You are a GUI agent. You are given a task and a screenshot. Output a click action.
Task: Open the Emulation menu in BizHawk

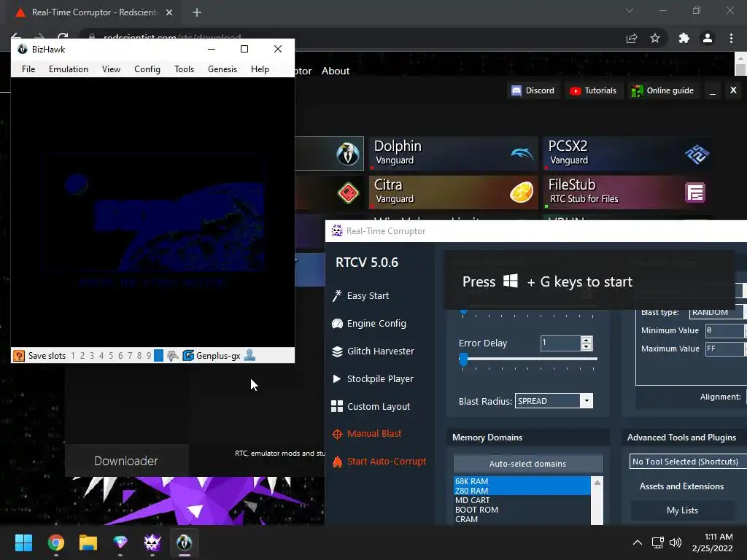[68, 69]
